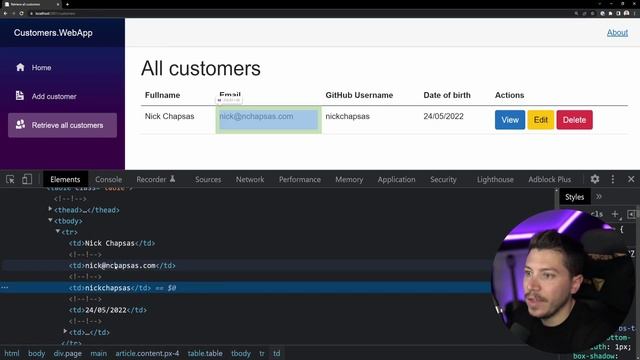Click the Add customer document icon
Image resolution: width=640 pixels, height=360 pixels.
(20, 96)
